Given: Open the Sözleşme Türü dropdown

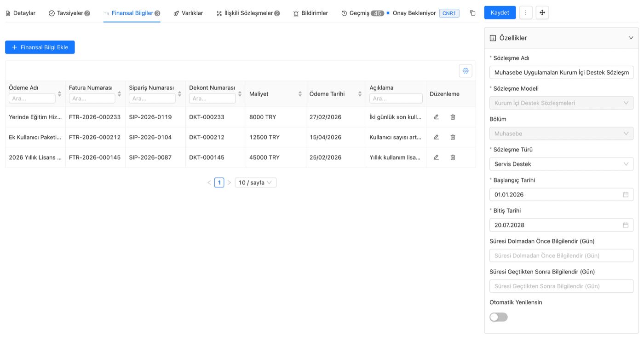Looking at the screenshot, I should coord(561,164).
